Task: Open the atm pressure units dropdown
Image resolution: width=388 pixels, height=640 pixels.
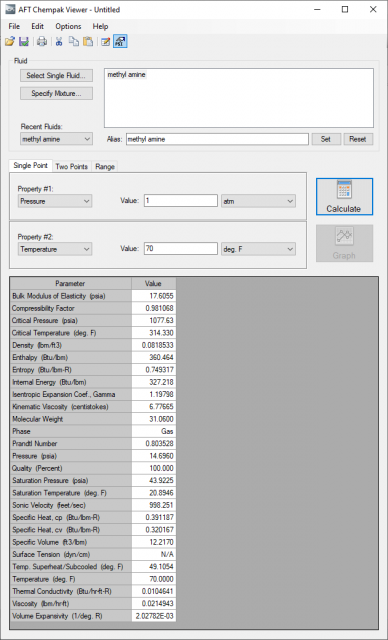Action: click(258, 201)
